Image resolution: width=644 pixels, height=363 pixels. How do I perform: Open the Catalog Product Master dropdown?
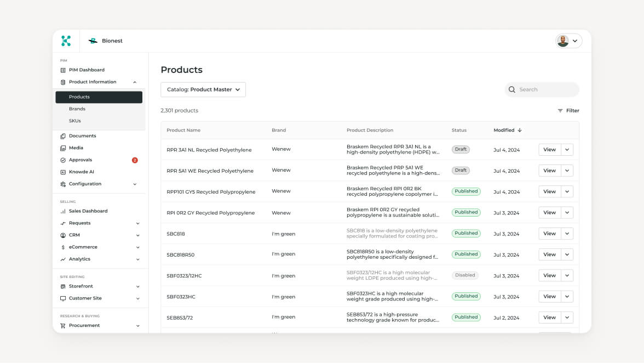click(203, 89)
